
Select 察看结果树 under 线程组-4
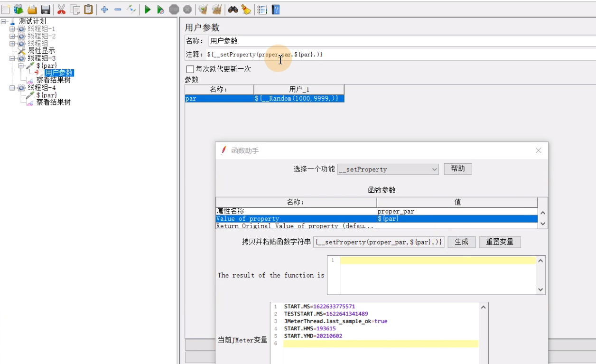point(54,102)
